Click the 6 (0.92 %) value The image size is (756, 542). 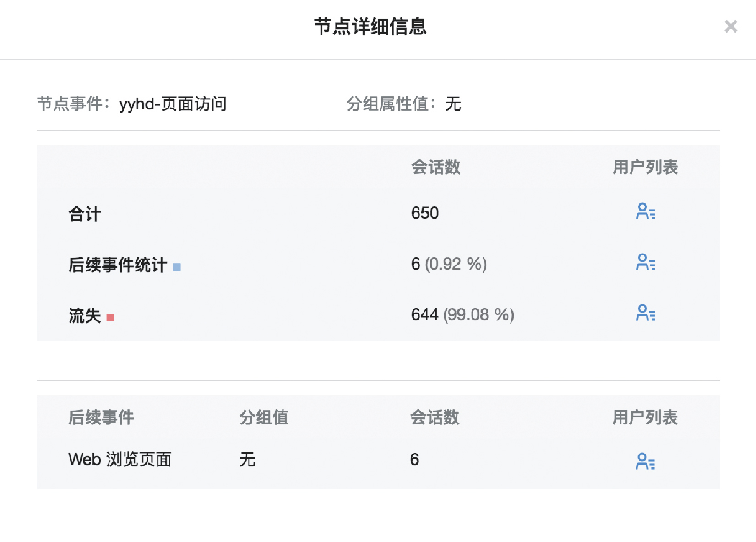click(x=449, y=264)
